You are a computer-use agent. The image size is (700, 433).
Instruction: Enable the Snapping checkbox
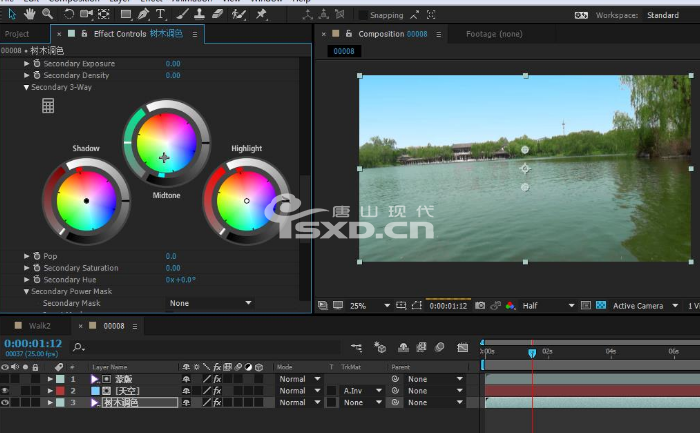coord(363,15)
